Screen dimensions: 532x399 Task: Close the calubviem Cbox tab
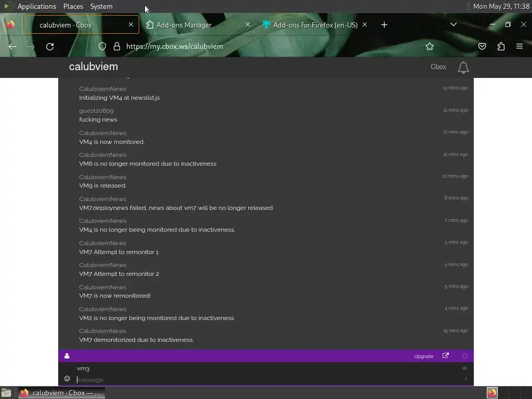[x=130, y=24]
